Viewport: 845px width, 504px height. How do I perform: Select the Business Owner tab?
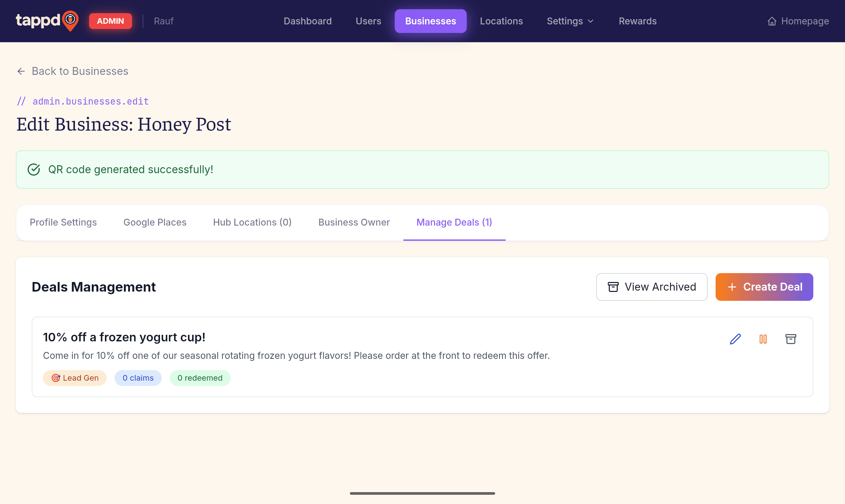tap(354, 222)
